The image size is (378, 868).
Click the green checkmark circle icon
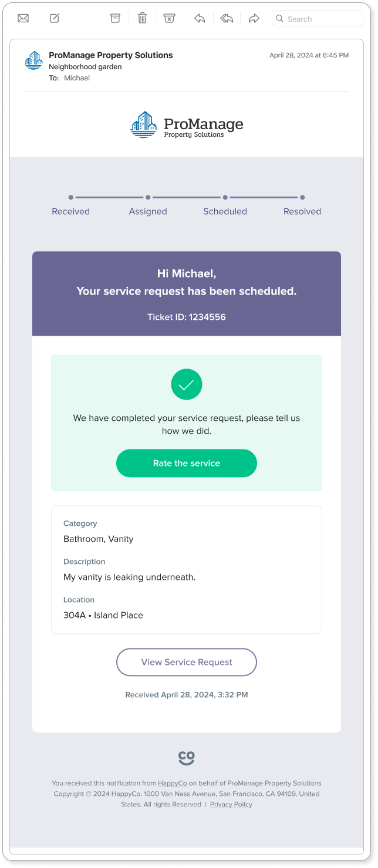187,385
